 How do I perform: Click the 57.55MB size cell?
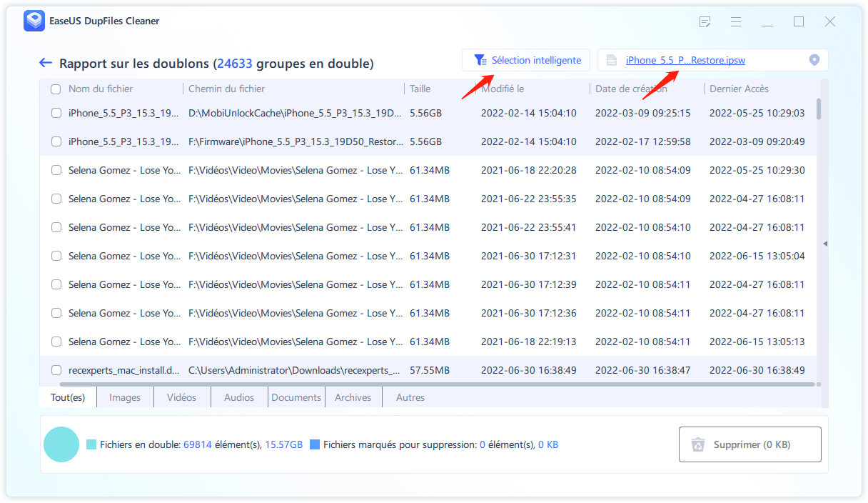tap(430, 370)
